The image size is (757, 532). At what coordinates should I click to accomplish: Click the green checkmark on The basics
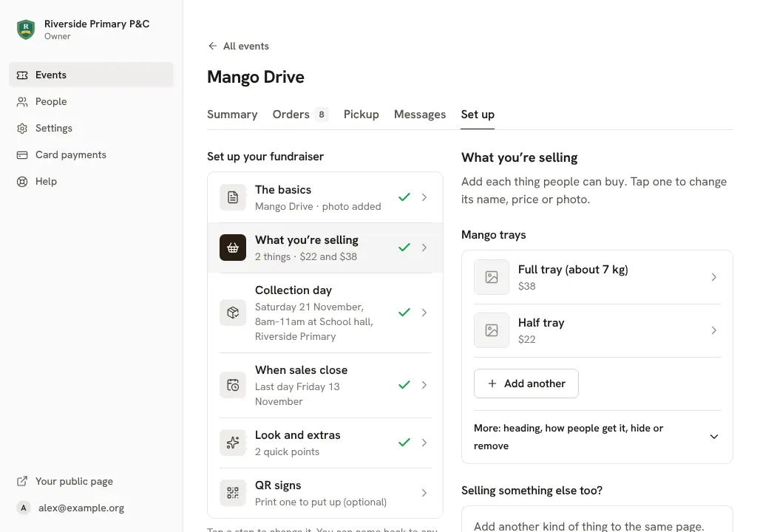404,197
